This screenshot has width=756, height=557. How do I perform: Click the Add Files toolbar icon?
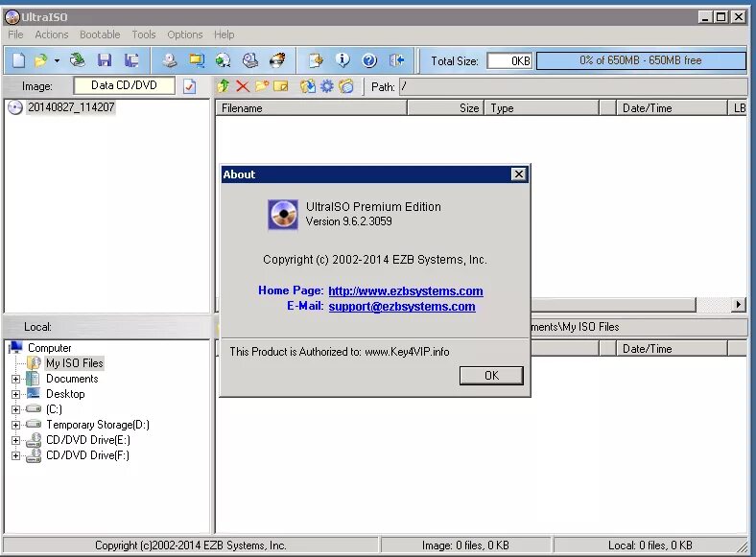pyautogui.click(x=316, y=60)
